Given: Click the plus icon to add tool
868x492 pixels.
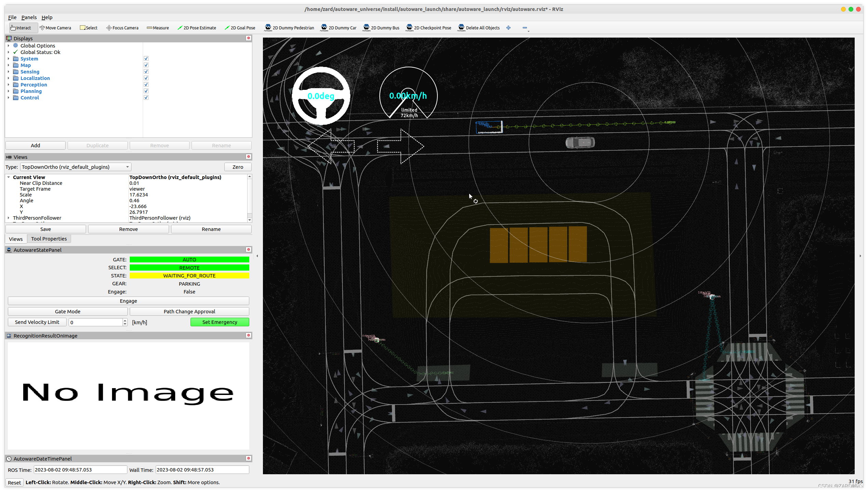Looking at the screenshot, I should pos(508,28).
